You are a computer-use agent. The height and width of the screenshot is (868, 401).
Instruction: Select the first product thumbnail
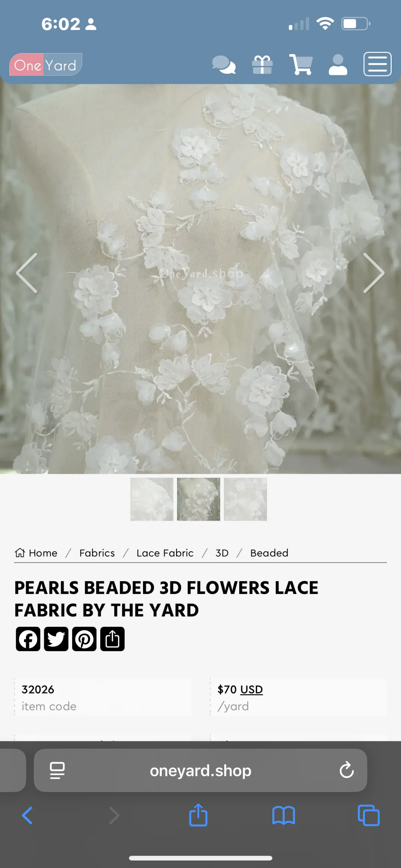pos(152,499)
